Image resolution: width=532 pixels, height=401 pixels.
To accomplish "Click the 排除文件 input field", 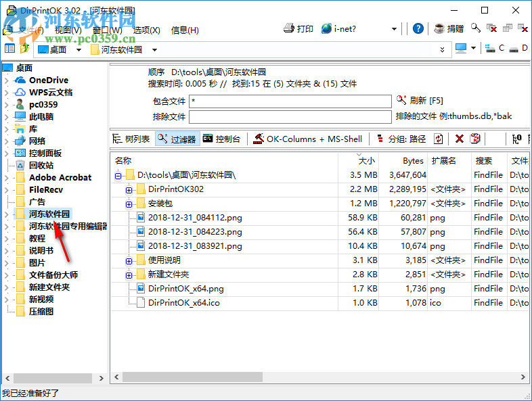I will tap(290, 117).
